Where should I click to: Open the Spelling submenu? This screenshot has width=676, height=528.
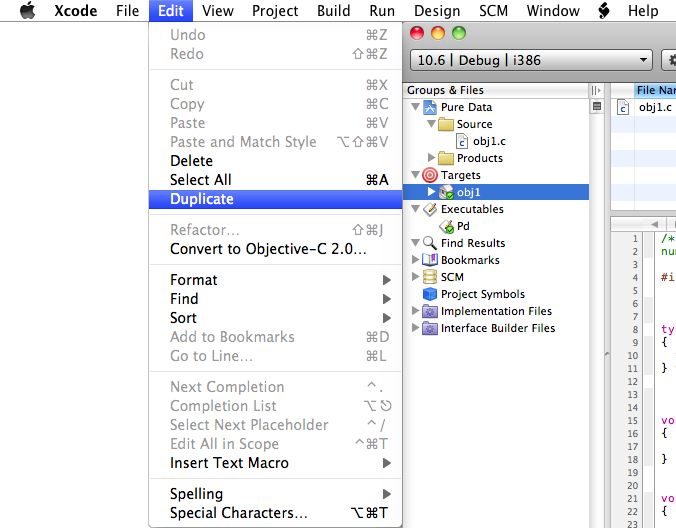click(275, 494)
